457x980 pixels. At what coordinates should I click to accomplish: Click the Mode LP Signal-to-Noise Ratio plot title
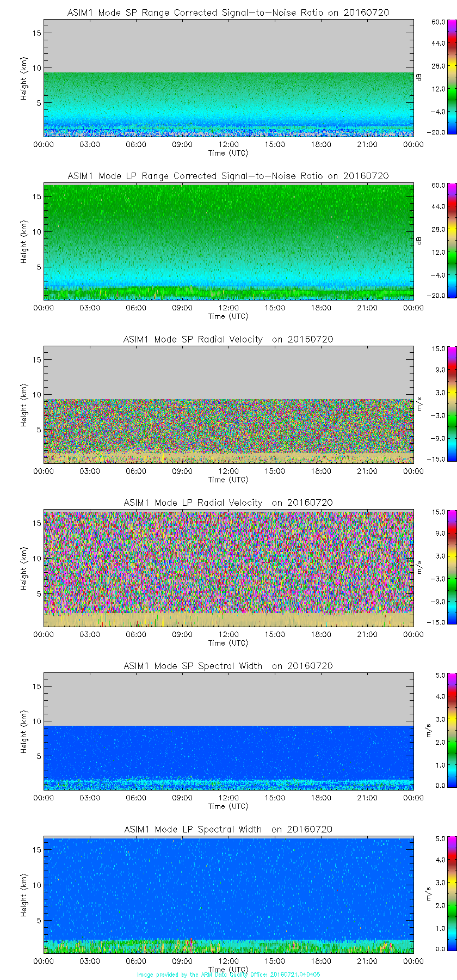[x=228, y=176]
